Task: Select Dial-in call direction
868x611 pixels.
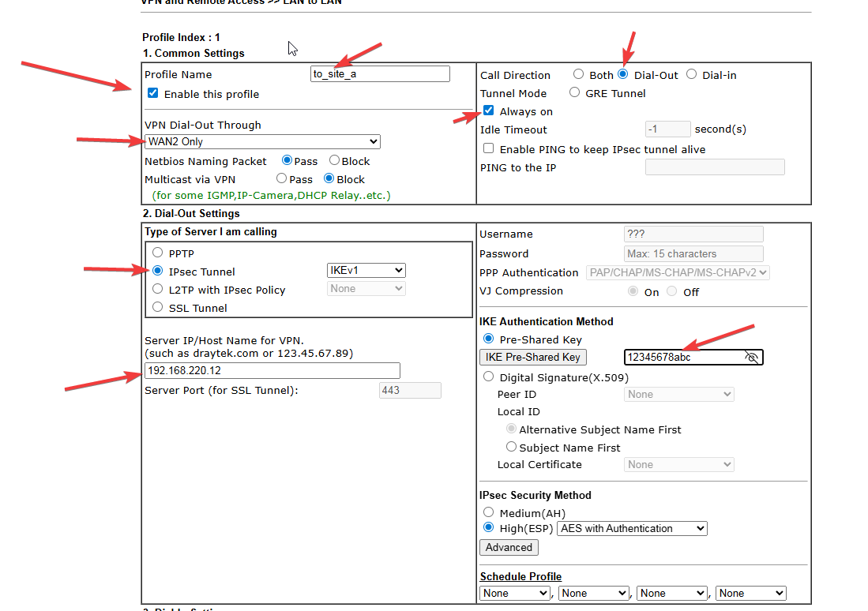Action: (x=691, y=74)
